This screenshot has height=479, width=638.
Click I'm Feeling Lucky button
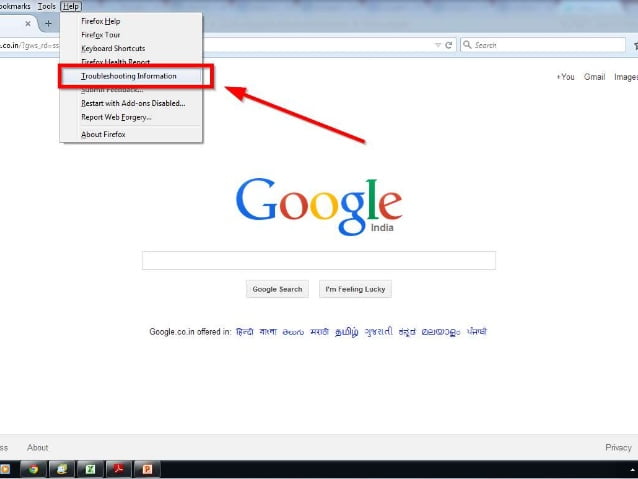[x=355, y=289]
